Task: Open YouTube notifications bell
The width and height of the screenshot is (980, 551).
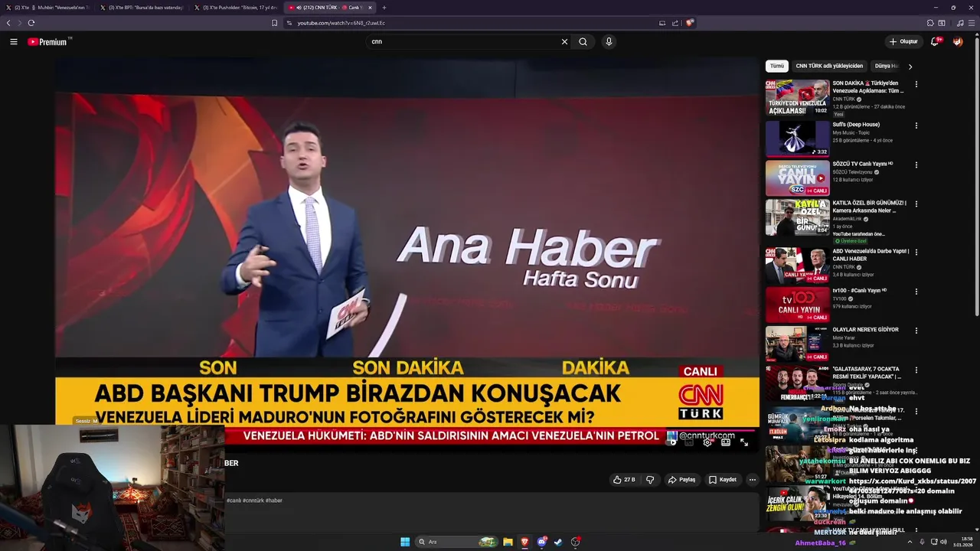Action: 935,41
